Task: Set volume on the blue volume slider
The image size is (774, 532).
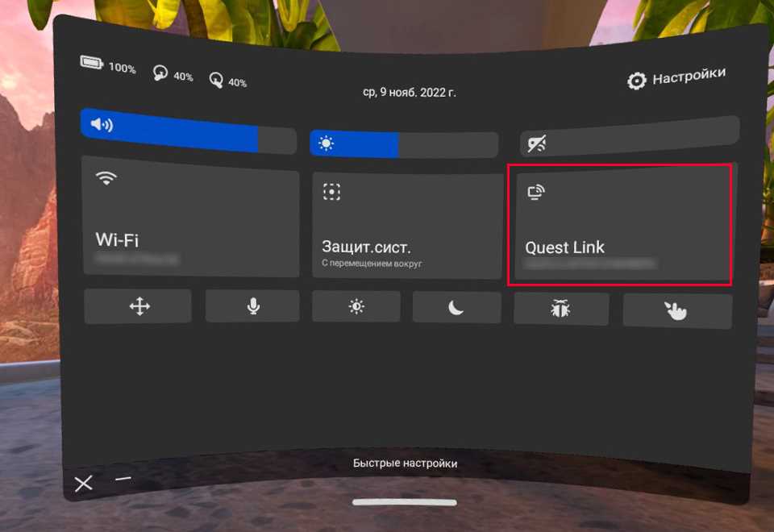Action: point(188,131)
